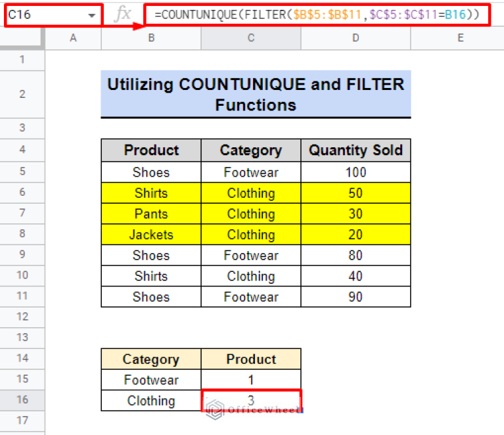The image size is (504, 435).
Task: Click the select-all corner box
Action: [x=22, y=38]
